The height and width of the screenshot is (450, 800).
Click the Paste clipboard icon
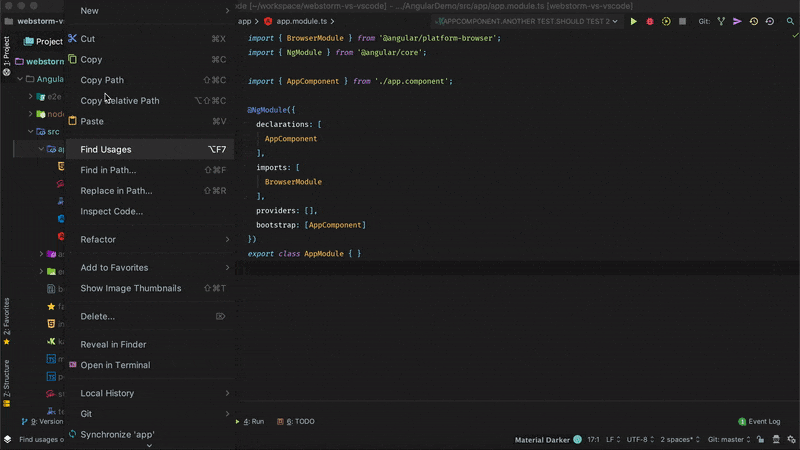[72, 121]
